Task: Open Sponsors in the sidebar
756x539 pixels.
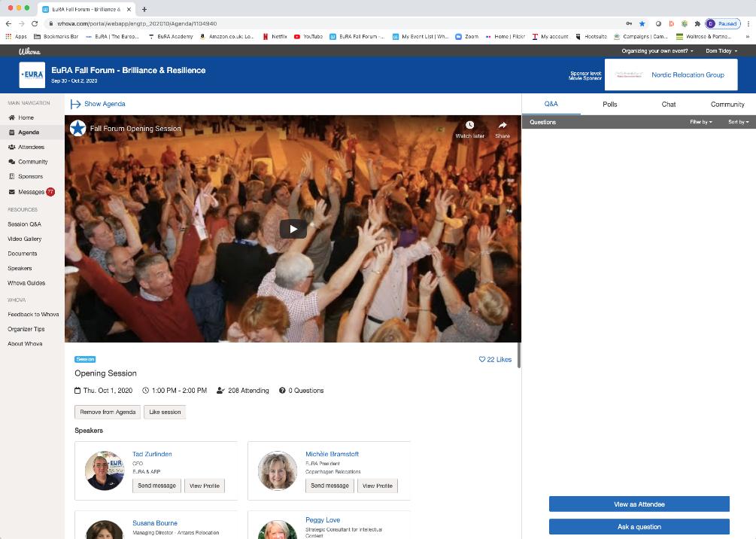Action: pyautogui.click(x=26, y=176)
